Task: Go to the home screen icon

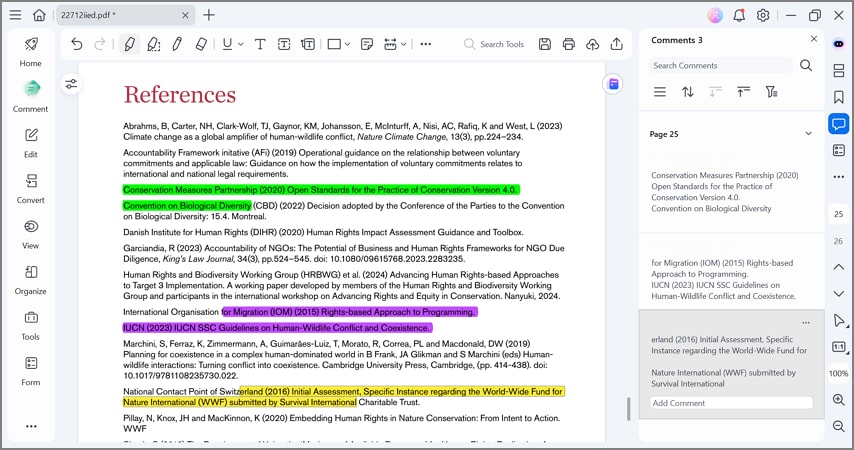Action: [x=39, y=15]
